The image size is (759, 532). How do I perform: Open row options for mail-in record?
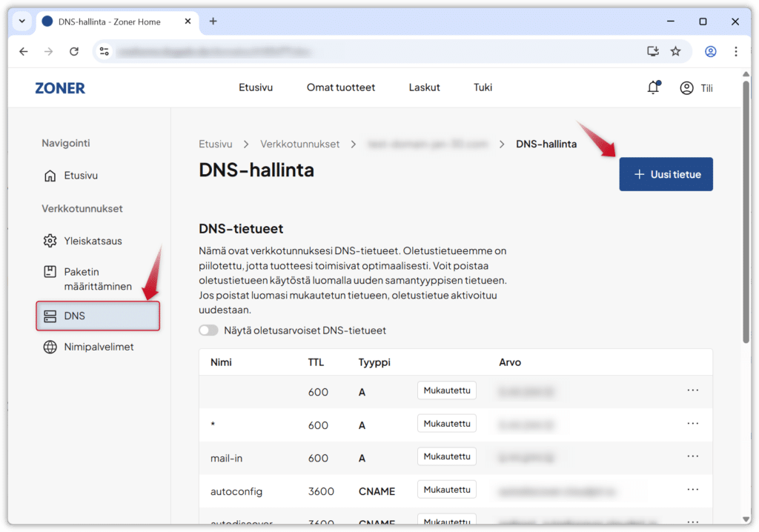(692, 457)
